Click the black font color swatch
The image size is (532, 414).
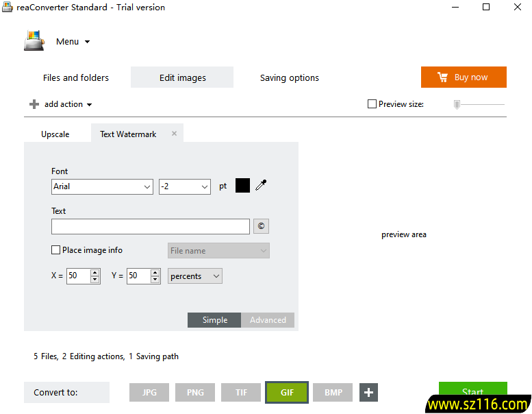(242, 186)
